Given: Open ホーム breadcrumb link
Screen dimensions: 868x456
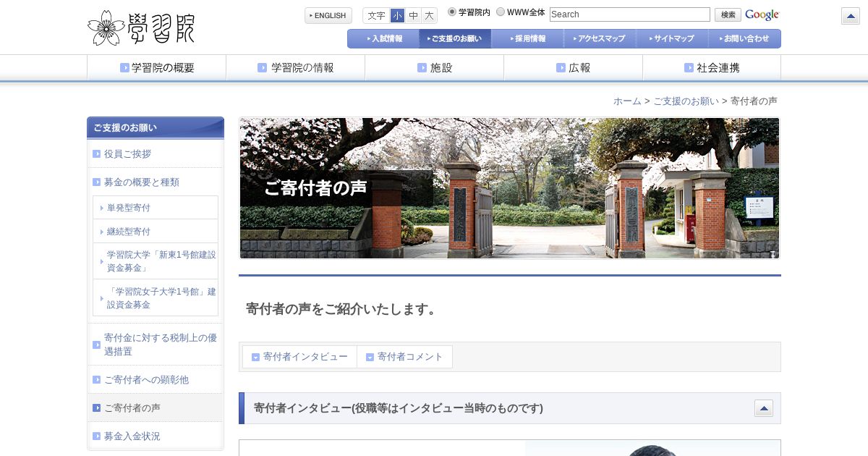Looking at the screenshot, I should click(627, 101).
